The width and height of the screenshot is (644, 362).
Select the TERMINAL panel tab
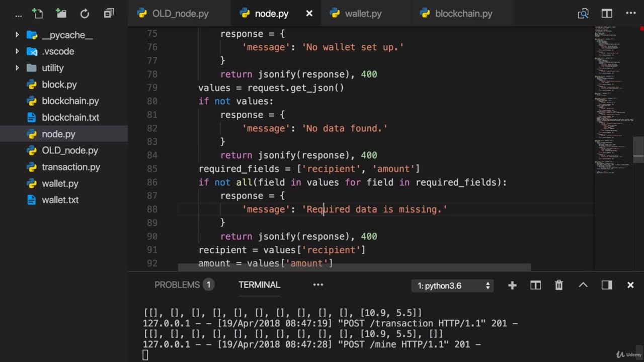(x=259, y=285)
